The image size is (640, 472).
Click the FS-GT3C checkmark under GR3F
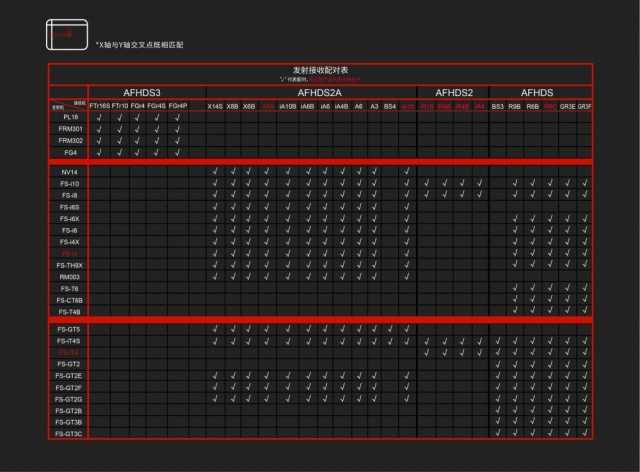584,434
